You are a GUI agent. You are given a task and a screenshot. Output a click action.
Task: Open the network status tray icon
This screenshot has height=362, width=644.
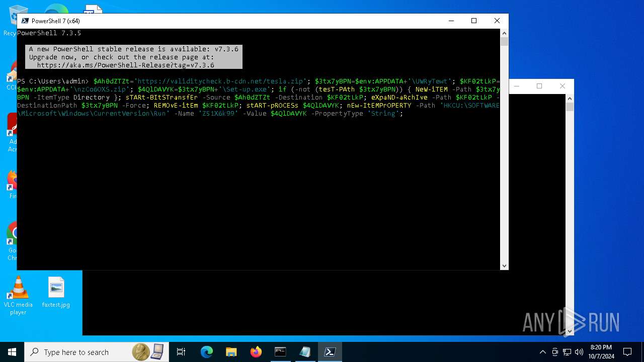click(x=567, y=352)
